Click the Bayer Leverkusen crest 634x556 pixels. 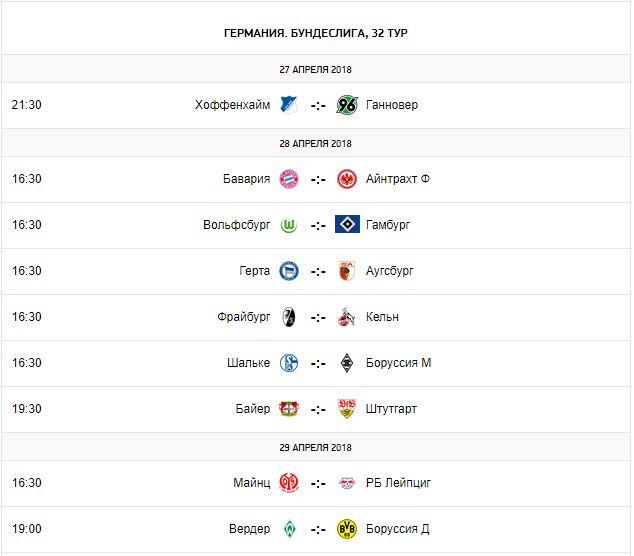point(289,409)
